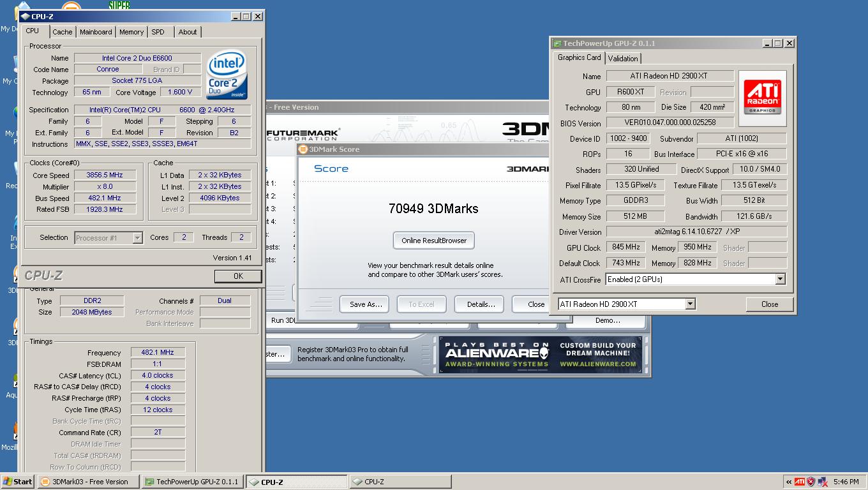Screen dimensions: 868x490
Task: Click the 2048 MBytes memory size value
Action: 92,312
